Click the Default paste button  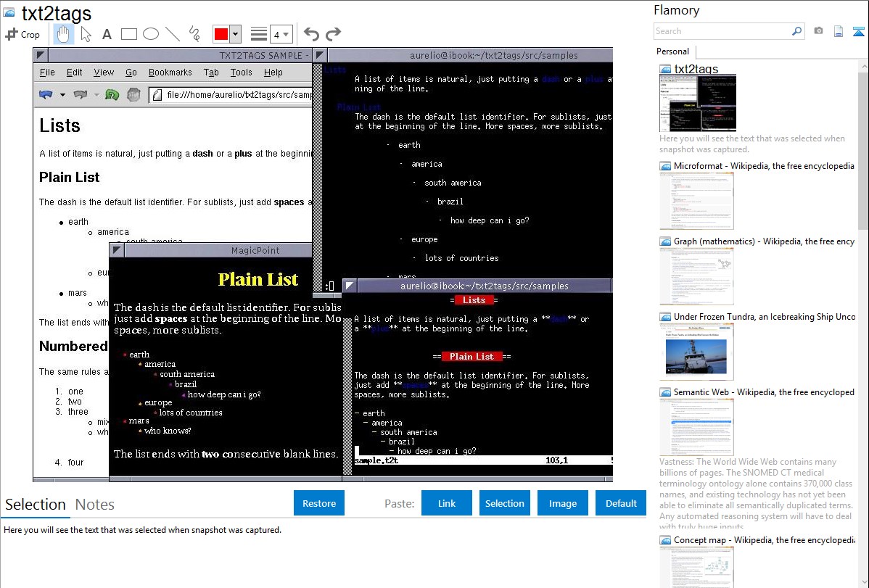[621, 503]
